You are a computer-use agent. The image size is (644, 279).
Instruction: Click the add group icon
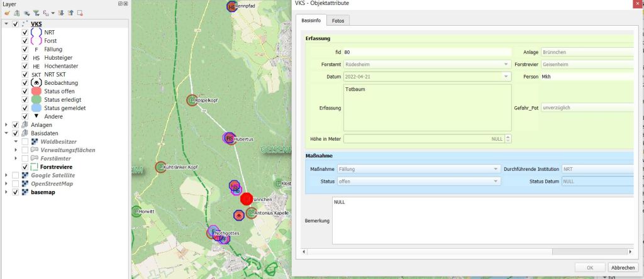[16, 13]
